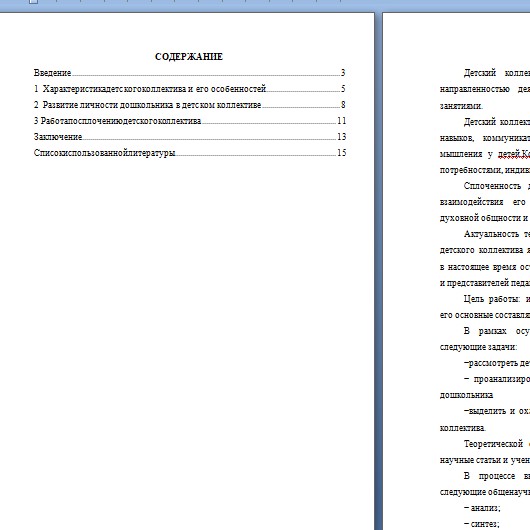The height and width of the screenshot is (530, 530).
Task: Click the gap between the two pages
Action: coord(379,270)
